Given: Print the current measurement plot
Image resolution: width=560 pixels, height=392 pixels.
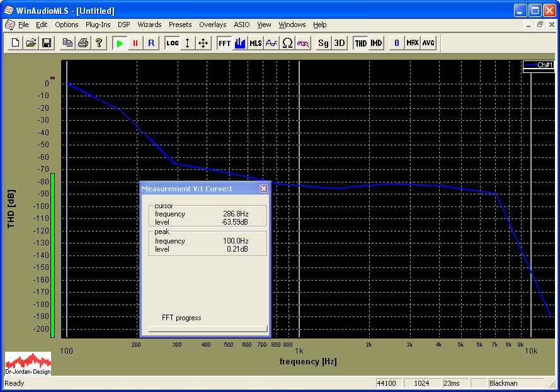Looking at the screenshot, I should pyautogui.click(x=83, y=43).
